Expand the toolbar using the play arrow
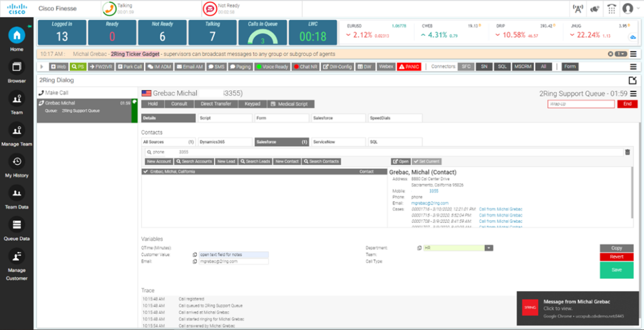The width and height of the screenshot is (644, 330). point(42,66)
